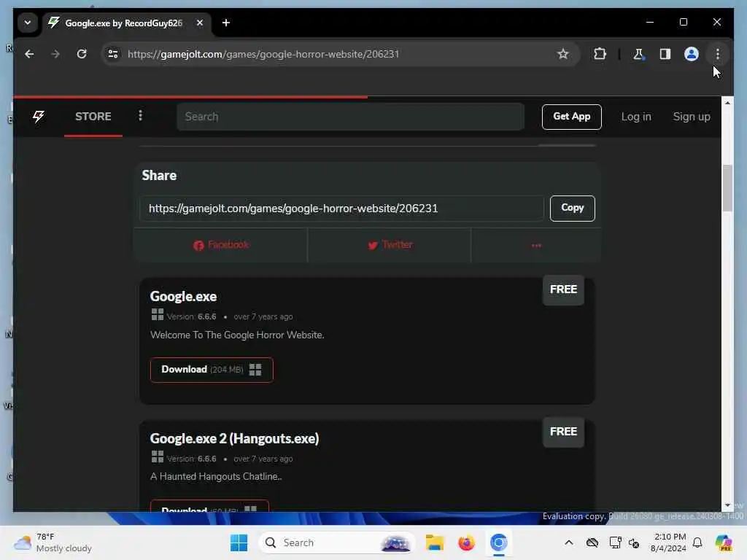
Task: Open the Windows Start menu
Action: pos(239,542)
